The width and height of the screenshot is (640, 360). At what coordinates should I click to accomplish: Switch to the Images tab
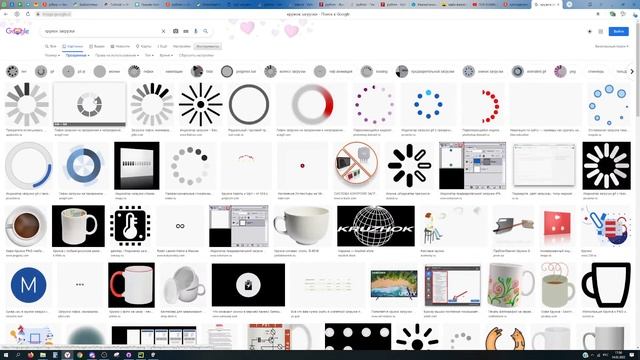pyautogui.click(x=73, y=46)
